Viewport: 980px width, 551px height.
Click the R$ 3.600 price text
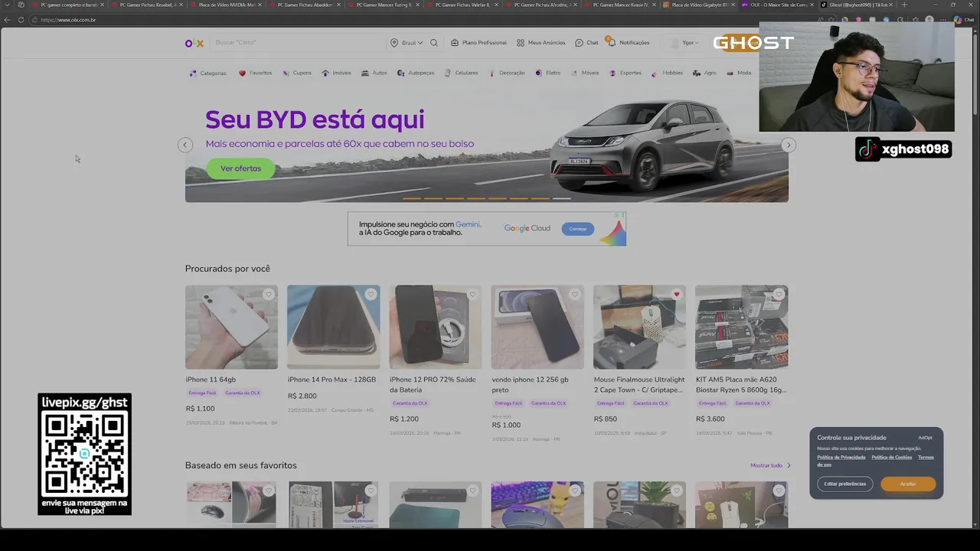tap(710, 419)
